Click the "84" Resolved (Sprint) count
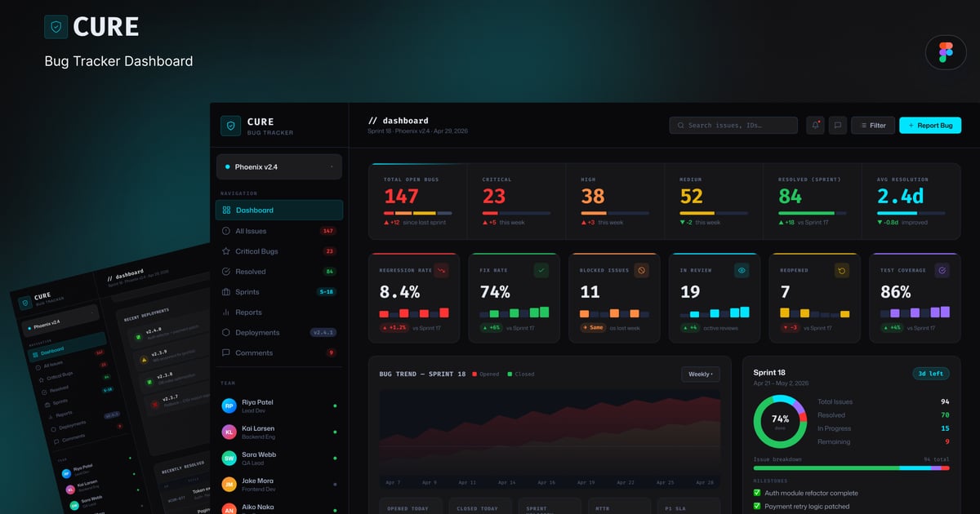This screenshot has height=514, width=980. coord(791,196)
